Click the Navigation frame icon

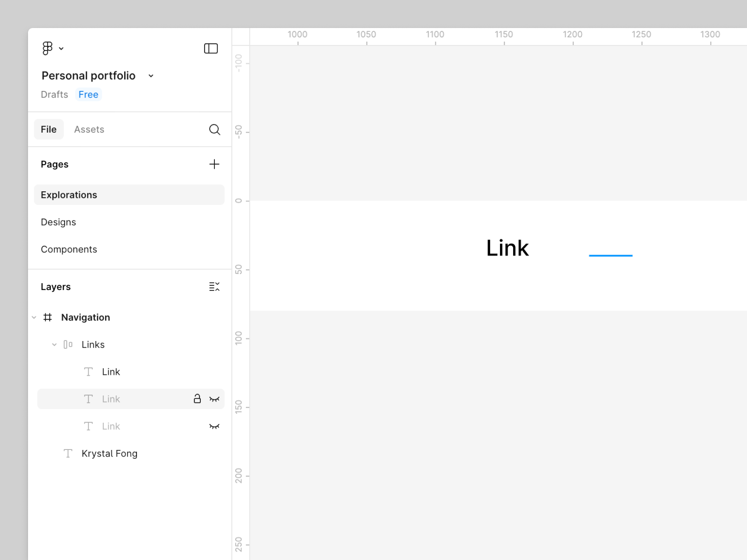click(47, 317)
